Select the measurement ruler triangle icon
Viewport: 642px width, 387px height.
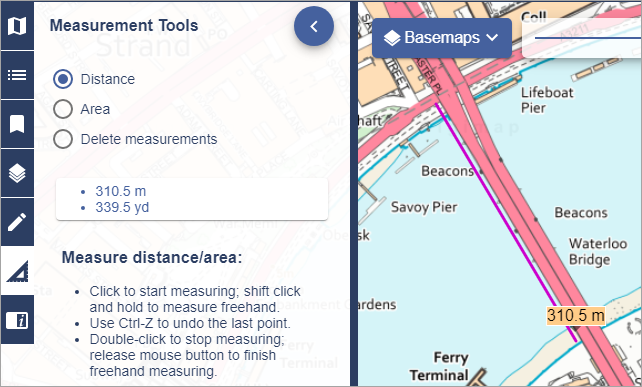tap(17, 271)
